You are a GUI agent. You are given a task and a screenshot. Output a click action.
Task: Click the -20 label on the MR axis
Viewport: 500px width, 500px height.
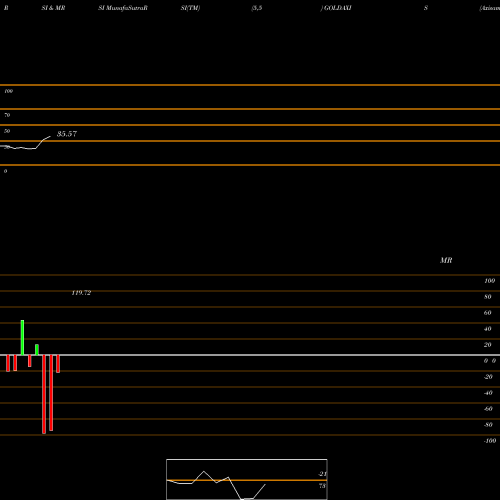pyautogui.click(x=488, y=377)
